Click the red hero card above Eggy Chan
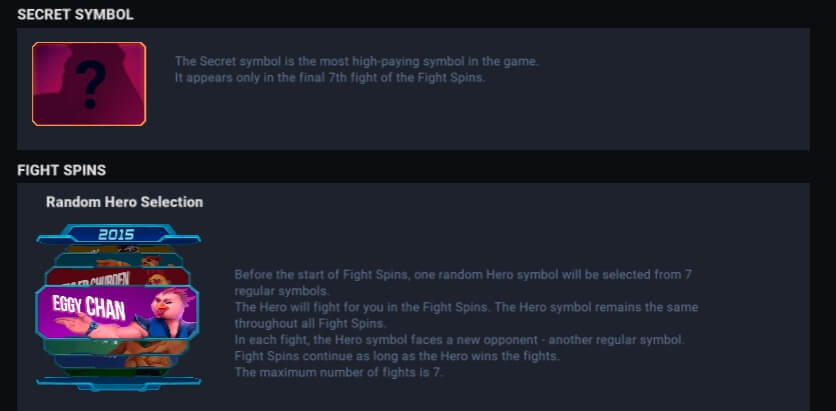The image size is (836, 411). 117,278
